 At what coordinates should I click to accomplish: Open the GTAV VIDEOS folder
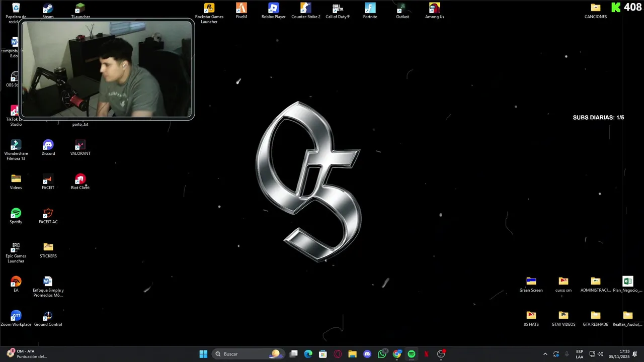(563, 319)
